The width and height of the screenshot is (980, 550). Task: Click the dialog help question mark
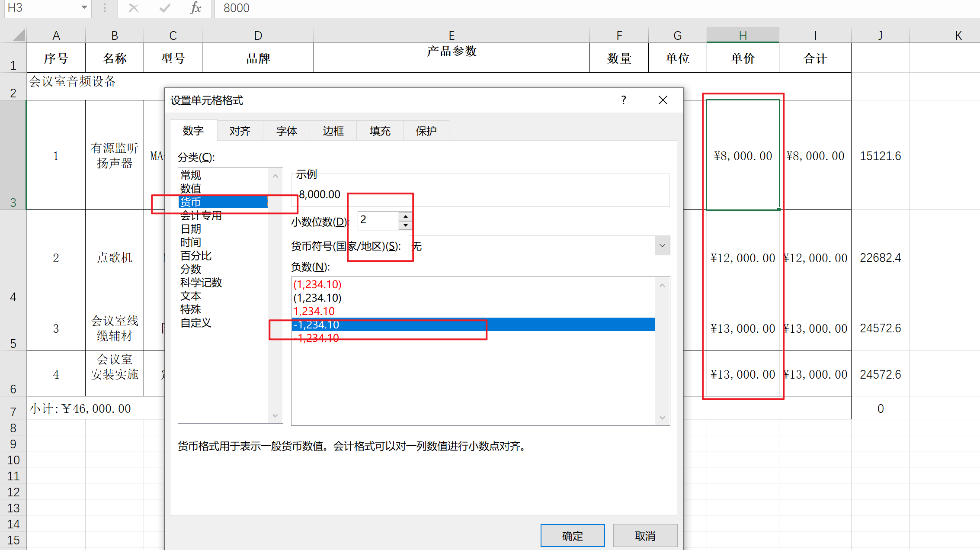[x=623, y=100]
